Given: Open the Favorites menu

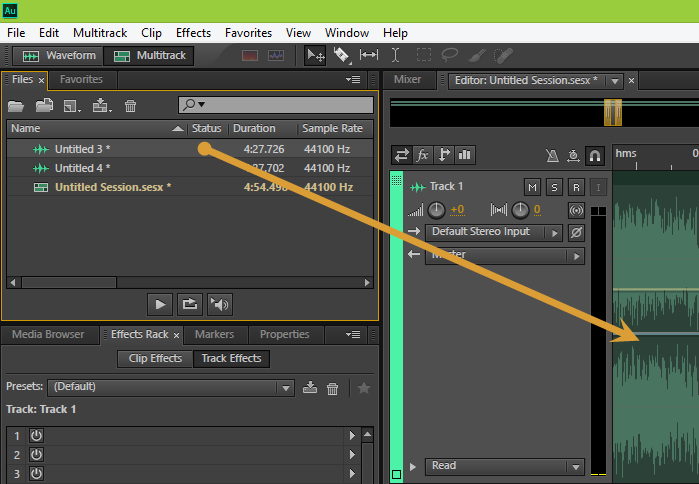Looking at the screenshot, I should tap(248, 33).
